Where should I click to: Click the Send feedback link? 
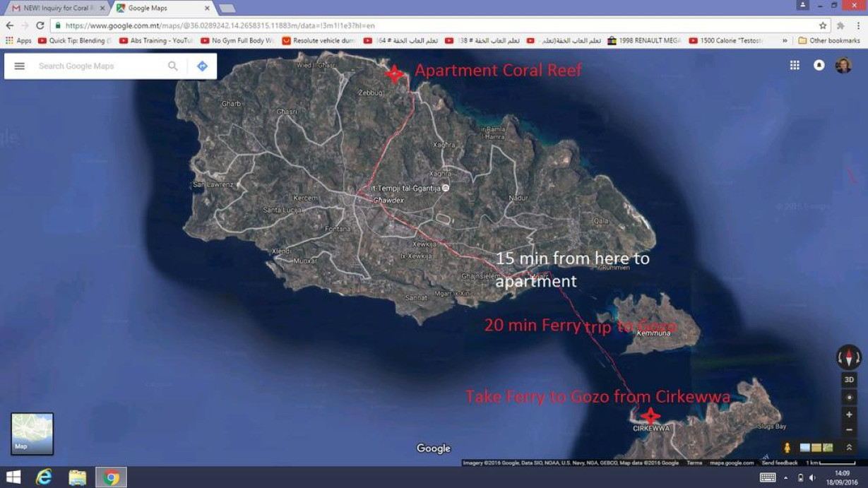click(780, 463)
